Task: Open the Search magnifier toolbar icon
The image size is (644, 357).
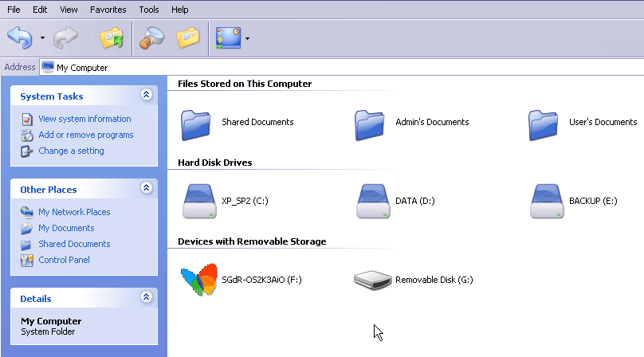Action: point(151,37)
